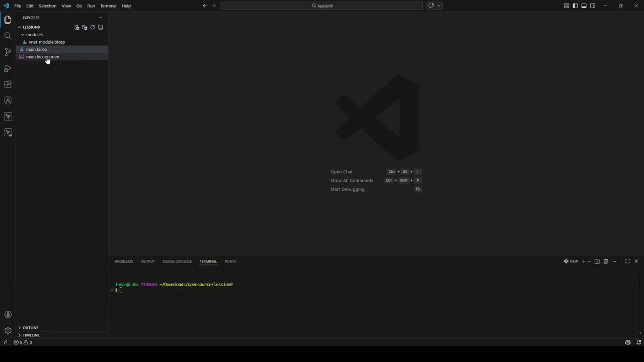The image size is (644, 362).
Task: Open the Copilot chat icon in title bar
Action: [x=431, y=6]
